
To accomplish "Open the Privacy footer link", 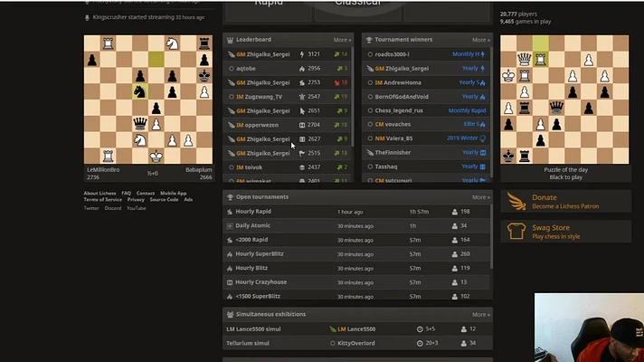I will 136,199.
